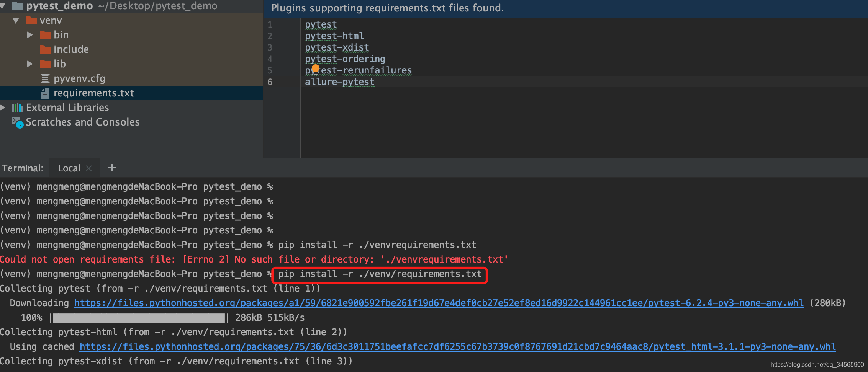Click the pyvenv.cfg file icon

click(x=45, y=78)
